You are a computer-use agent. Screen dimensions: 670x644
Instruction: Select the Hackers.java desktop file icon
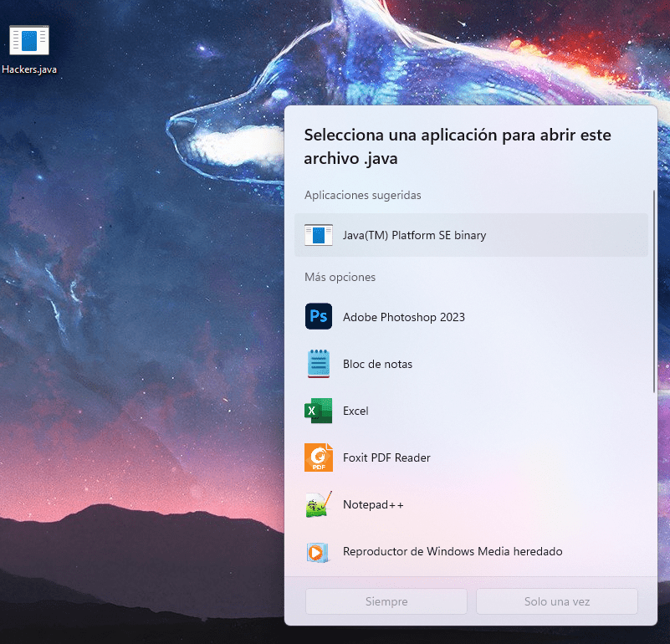(x=29, y=40)
